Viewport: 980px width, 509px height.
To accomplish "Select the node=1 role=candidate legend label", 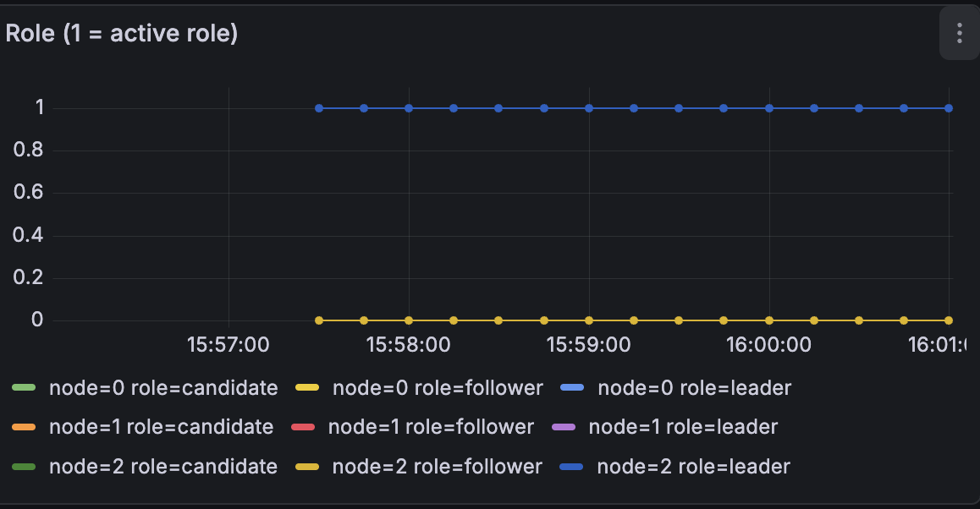I will 161,427.
